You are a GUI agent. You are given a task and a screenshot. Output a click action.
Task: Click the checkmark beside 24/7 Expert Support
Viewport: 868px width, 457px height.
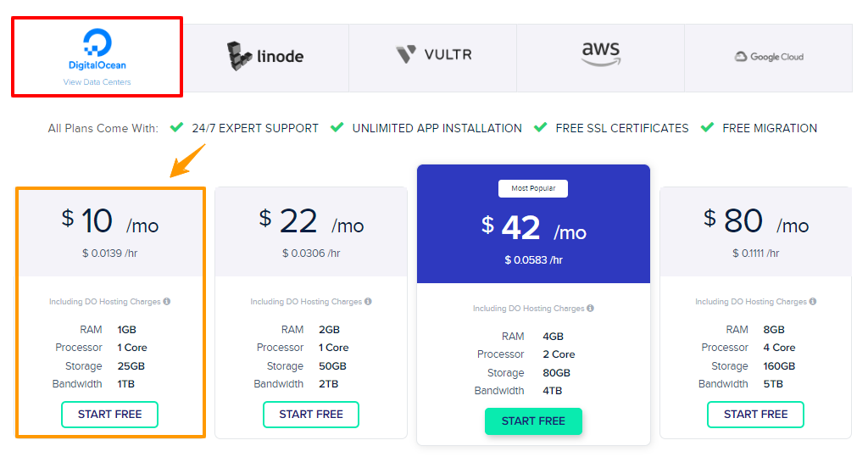[176, 127]
